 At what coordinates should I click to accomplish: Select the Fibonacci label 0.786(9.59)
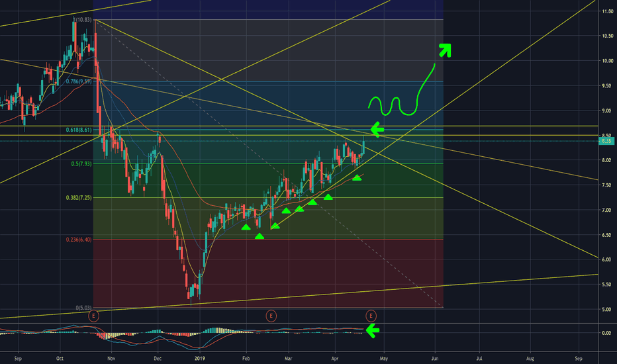79,81
